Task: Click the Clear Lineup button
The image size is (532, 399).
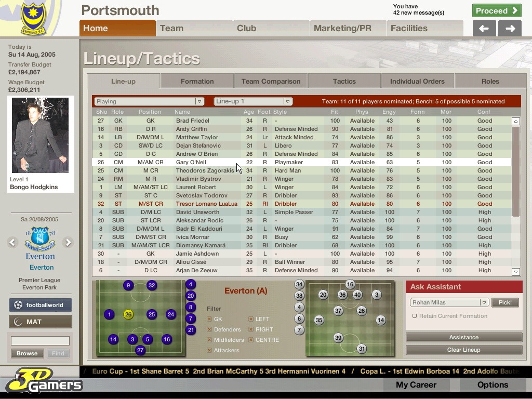Action: (463, 350)
